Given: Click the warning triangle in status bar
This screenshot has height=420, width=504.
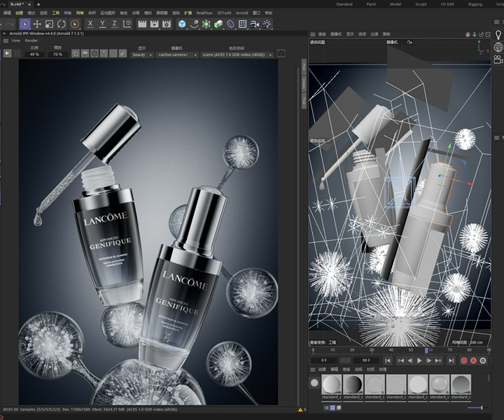Looking at the screenshot, I should pos(300,409).
